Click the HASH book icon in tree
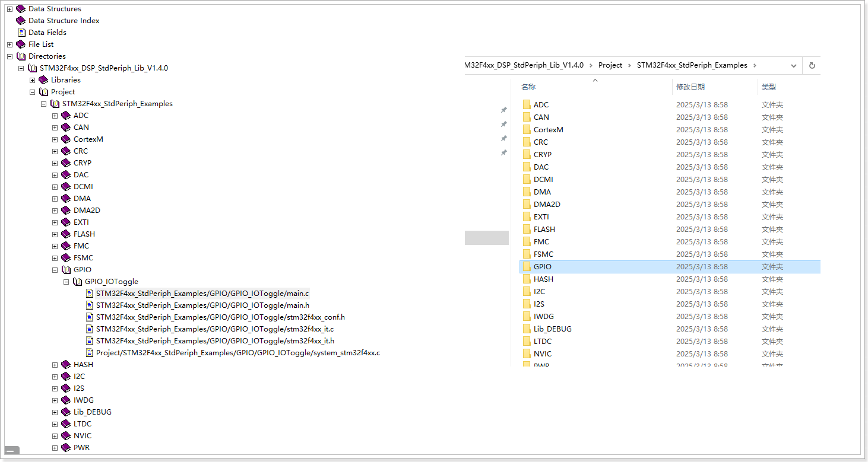 pos(66,365)
